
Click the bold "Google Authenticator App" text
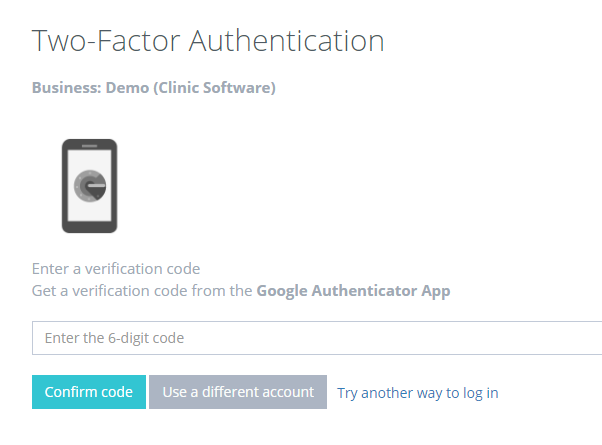tap(353, 291)
